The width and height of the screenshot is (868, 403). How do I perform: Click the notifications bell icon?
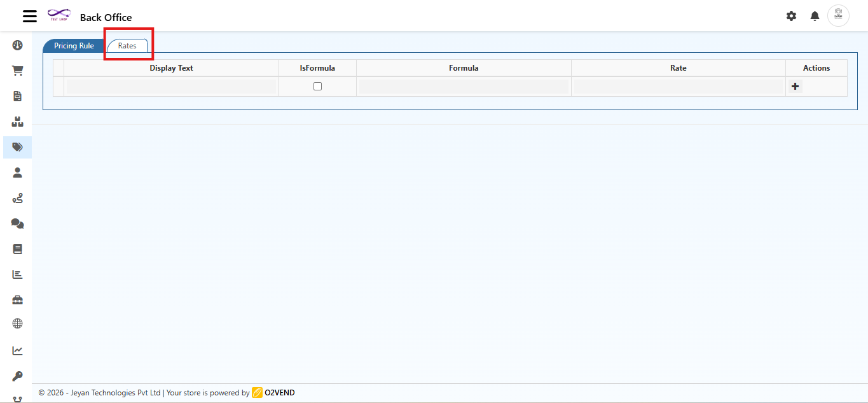click(x=815, y=16)
